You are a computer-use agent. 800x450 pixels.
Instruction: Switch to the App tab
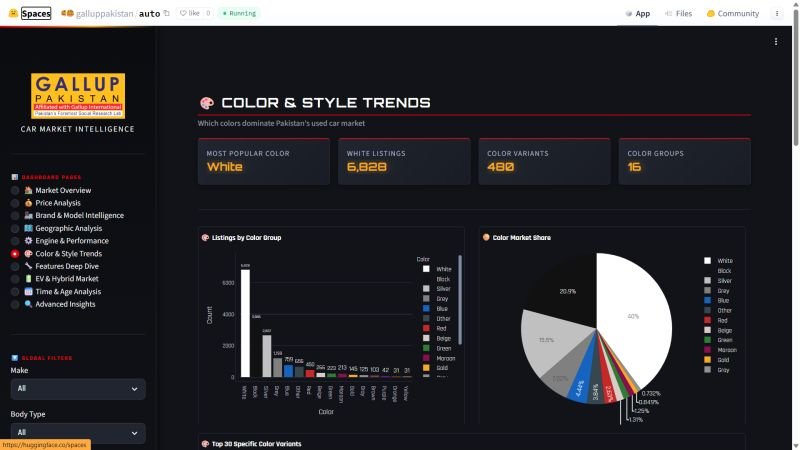[x=637, y=13]
